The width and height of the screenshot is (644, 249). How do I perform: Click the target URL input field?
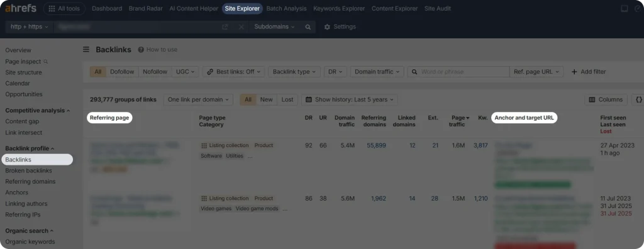pyautogui.click(x=136, y=26)
